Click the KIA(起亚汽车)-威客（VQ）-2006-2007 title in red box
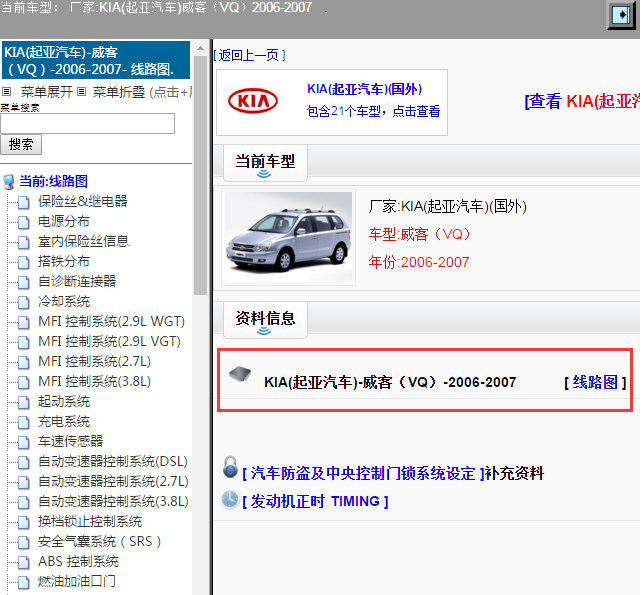The width and height of the screenshot is (640, 595). (390, 382)
